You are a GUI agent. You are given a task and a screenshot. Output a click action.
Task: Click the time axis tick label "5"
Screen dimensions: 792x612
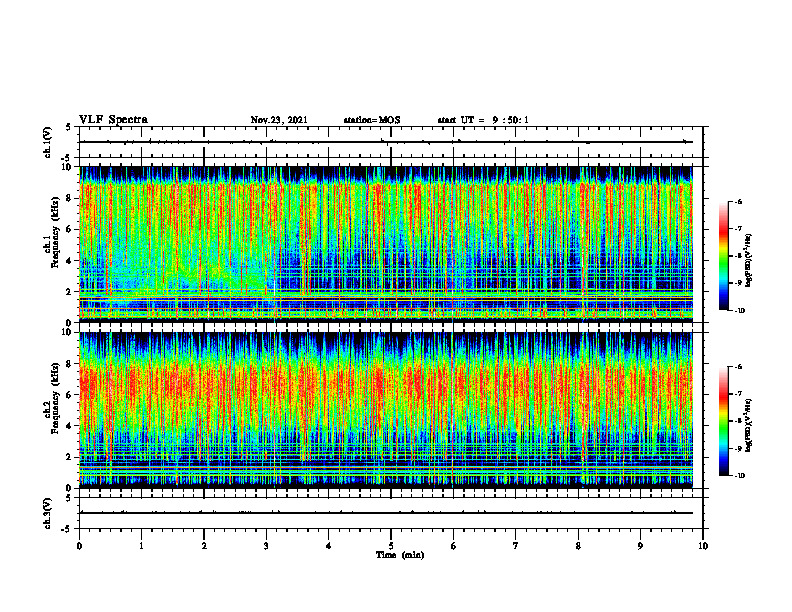coord(391,546)
